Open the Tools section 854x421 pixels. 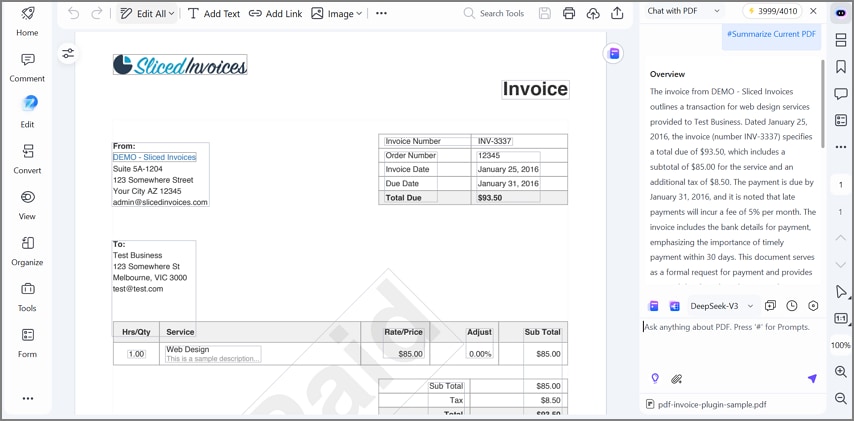27,297
